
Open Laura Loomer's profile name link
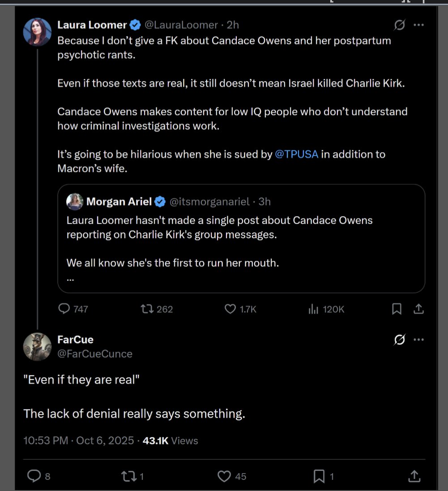point(92,25)
